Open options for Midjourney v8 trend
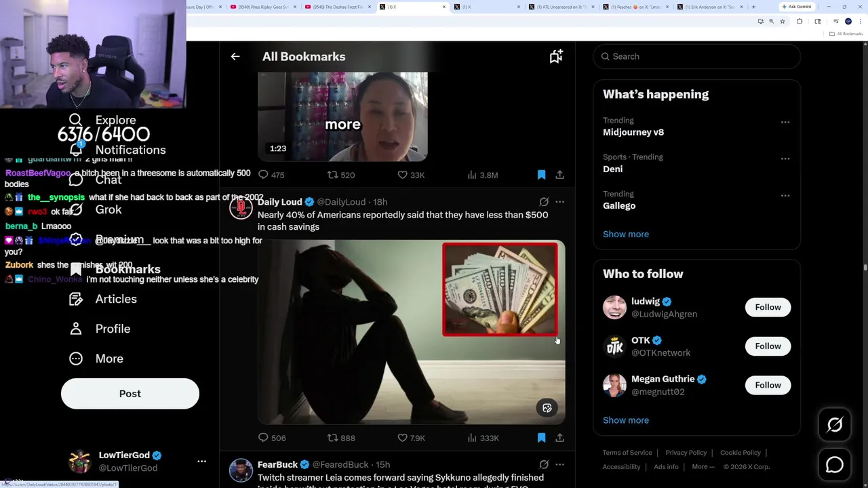Image resolution: width=868 pixels, height=488 pixels. (785, 123)
